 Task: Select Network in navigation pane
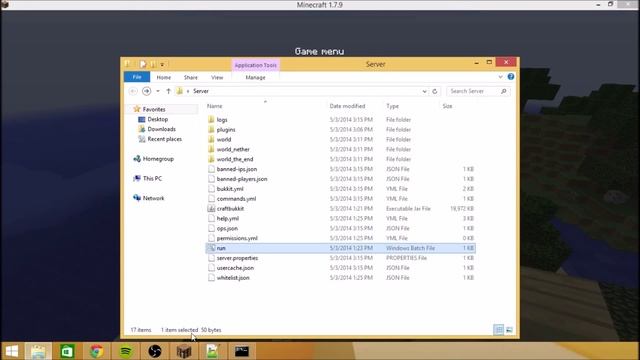pos(153,198)
